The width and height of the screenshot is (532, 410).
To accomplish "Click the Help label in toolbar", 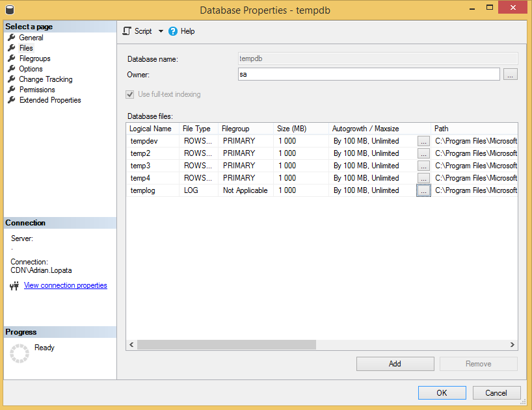I will [x=187, y=31].
